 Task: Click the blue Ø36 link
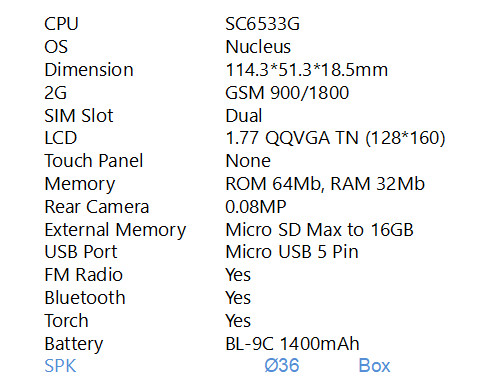pyautogui.click(x=282, y=366)
